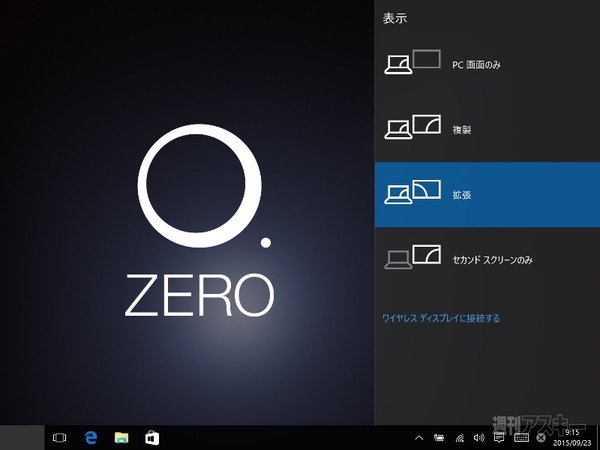The height and width of the screenshot is (450, 600).
Task: Open the speaker volume tray icon
Action: 479,438
